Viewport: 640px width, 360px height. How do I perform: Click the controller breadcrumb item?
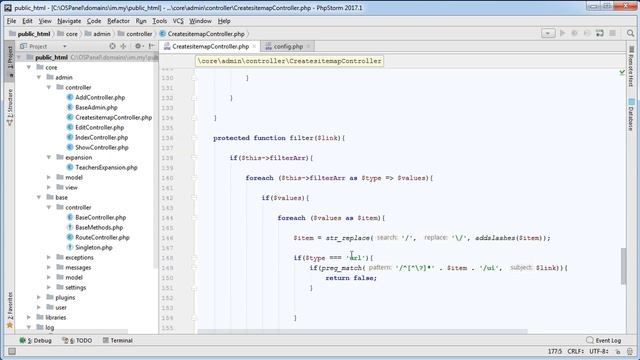(x=135, y=34)
